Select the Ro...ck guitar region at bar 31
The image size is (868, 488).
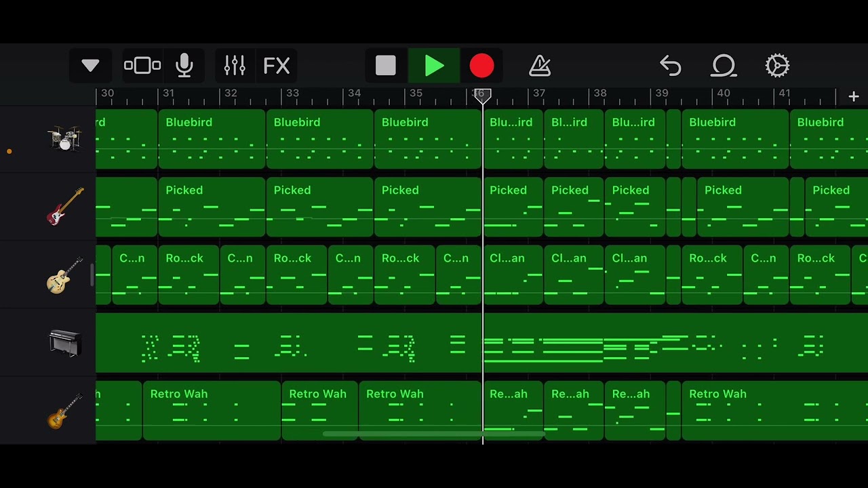click(x=189, y=275)
